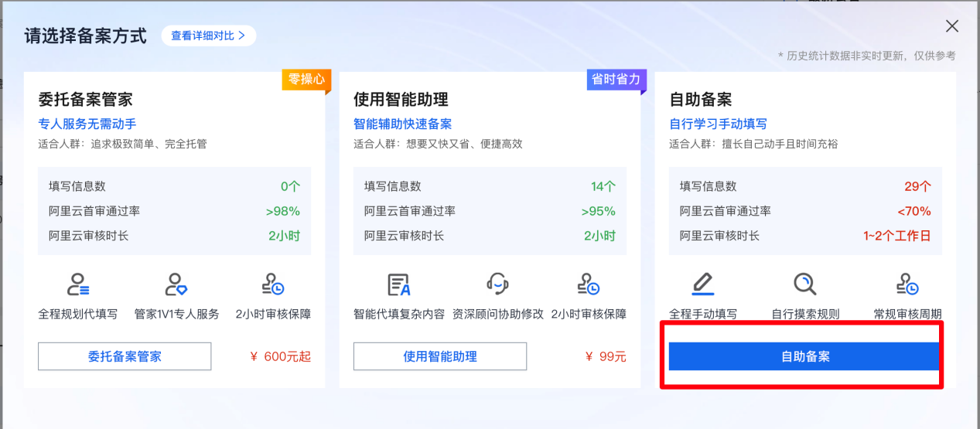Screen dimensions: 980x429
Task: Click the 委托备案管家 button
Action: tap(125, 356)
